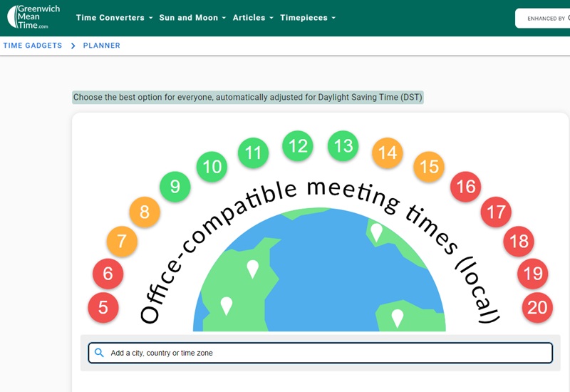The height and width of the screenshot is (392, 570).
Task: Select the green hour 11 circle
Action: (253, 153)
